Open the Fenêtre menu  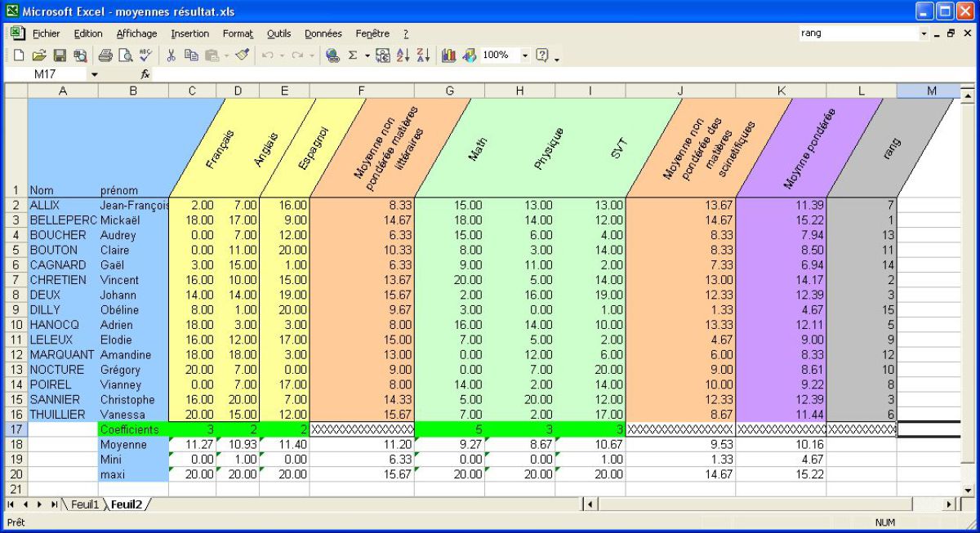[372, 33]
